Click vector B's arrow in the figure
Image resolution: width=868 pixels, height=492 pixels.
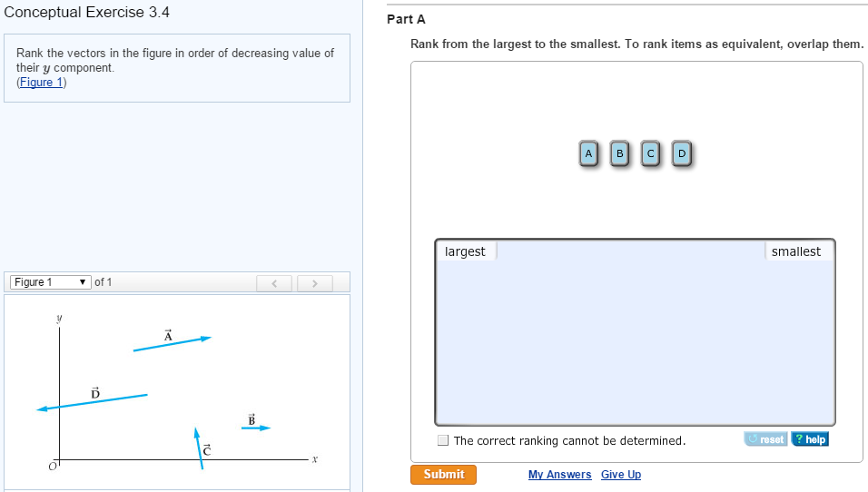255,428
